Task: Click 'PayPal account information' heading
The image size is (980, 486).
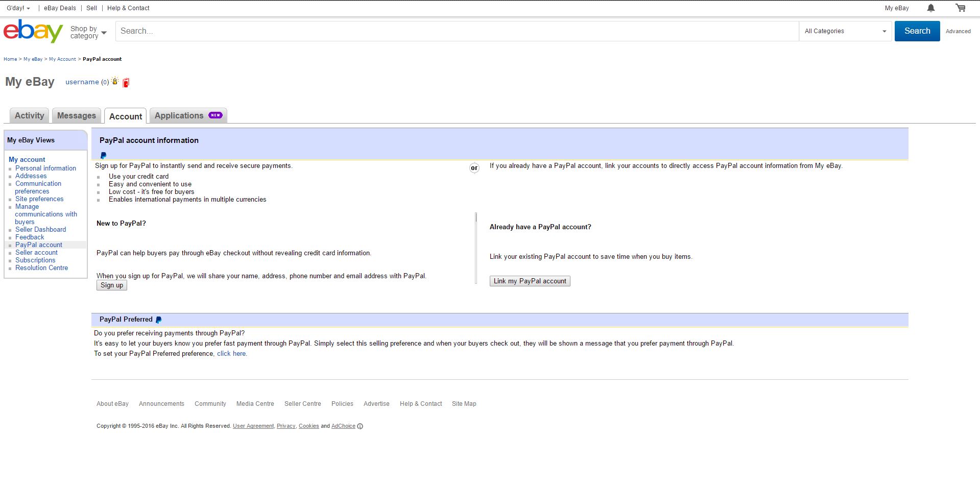Action: [149, 140]
